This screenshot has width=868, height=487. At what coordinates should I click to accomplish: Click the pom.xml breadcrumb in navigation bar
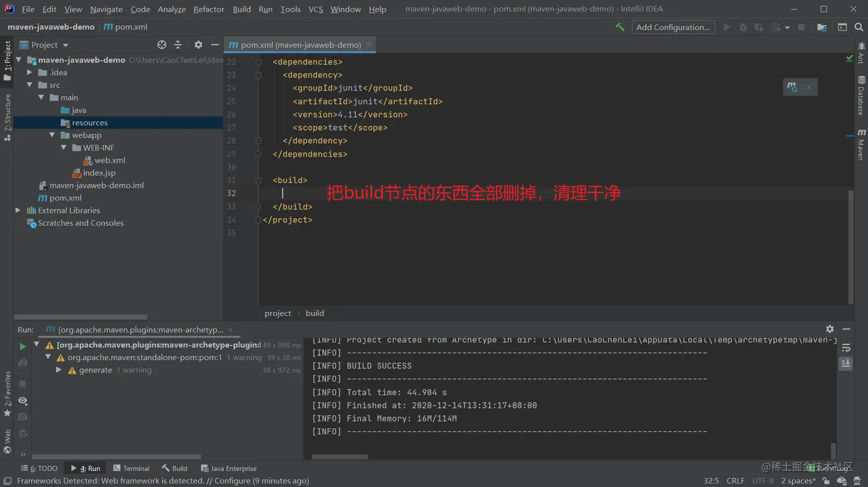[x=126, y=27]
